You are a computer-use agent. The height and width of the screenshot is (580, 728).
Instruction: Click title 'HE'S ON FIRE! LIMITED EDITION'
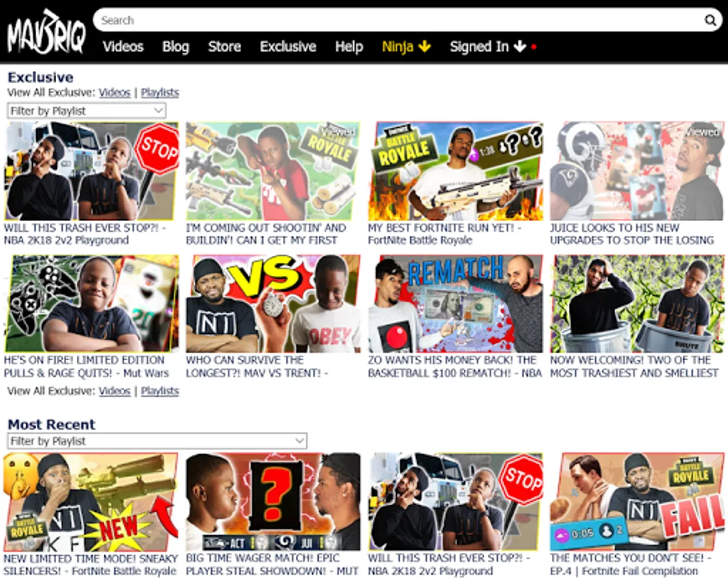point(86,367)
